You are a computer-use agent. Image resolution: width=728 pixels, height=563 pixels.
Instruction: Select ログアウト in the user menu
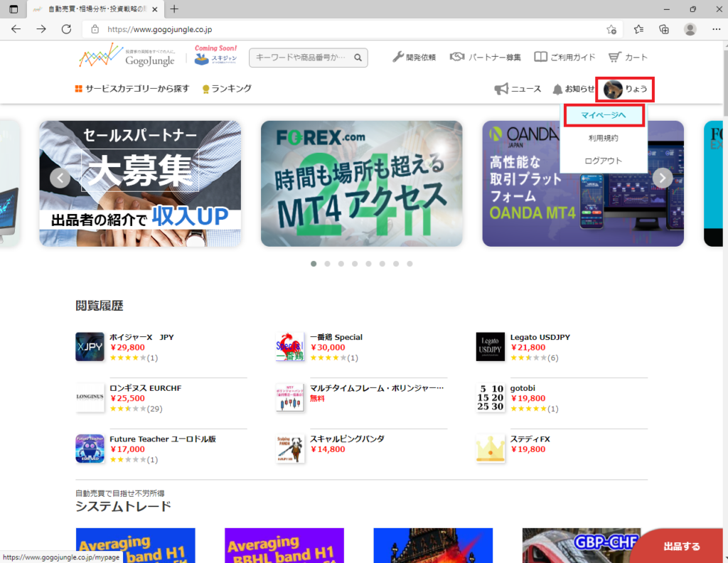point(604,161)
